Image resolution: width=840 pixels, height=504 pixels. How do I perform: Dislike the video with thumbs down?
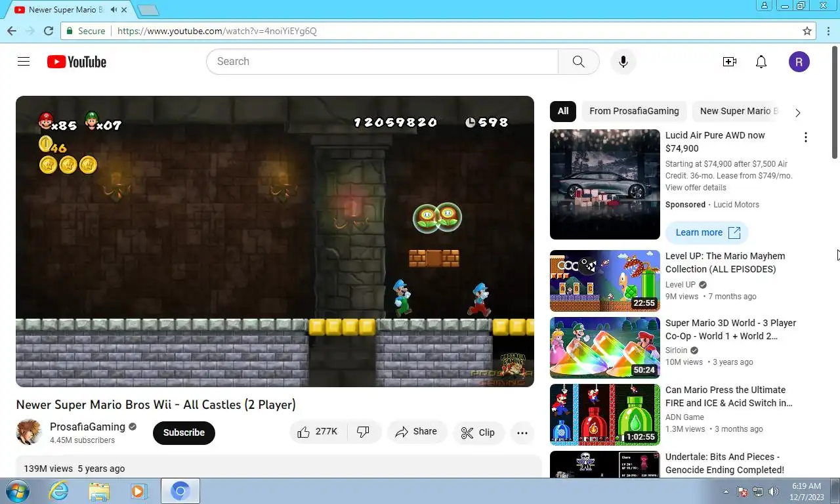[363, 432]
